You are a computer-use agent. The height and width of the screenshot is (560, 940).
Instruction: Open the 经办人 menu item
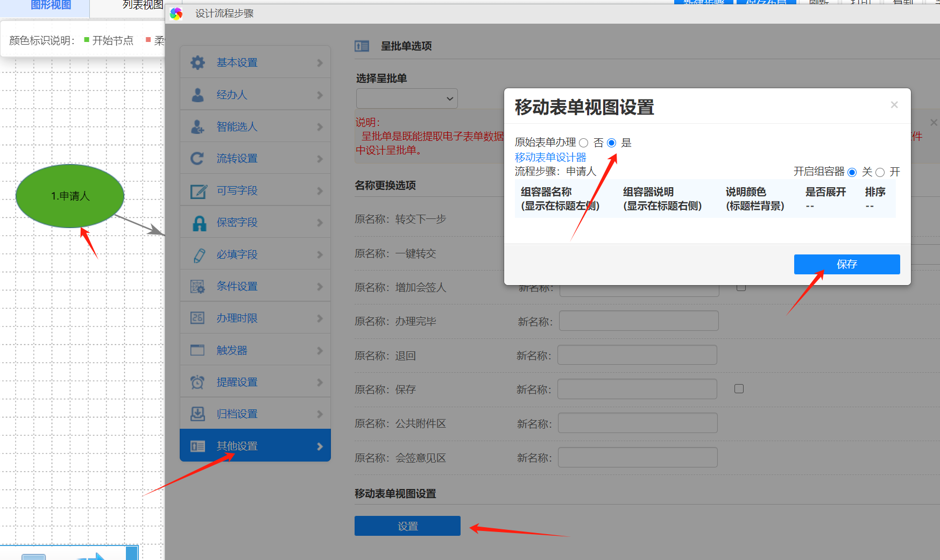255,95
